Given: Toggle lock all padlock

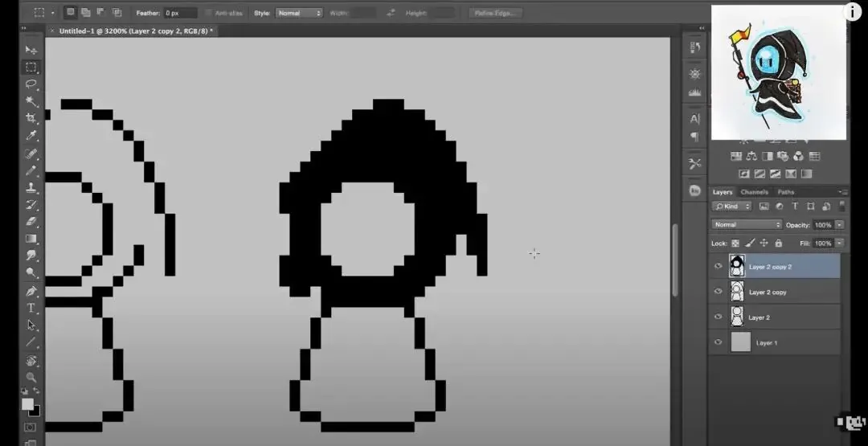Looking at the screenshot, I should point(778,243).
